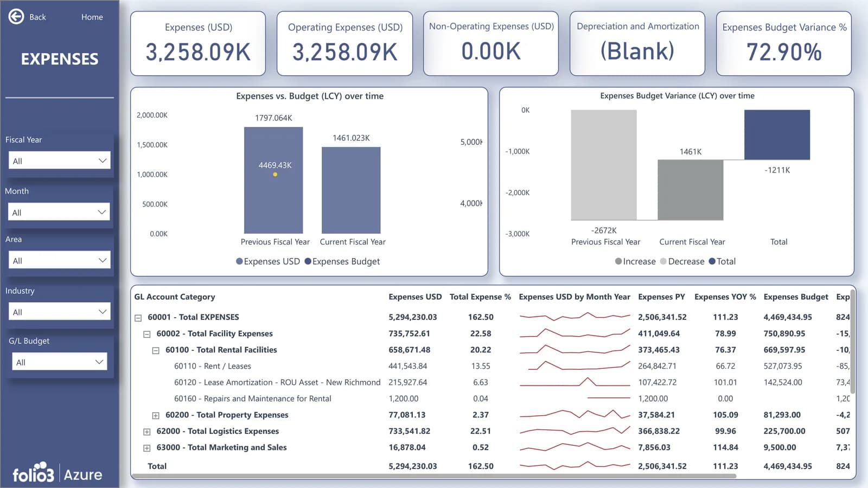Click the -1211K waterfall data label
The height and width of the screenshot is (488, 868).
[x=777, y=170]
